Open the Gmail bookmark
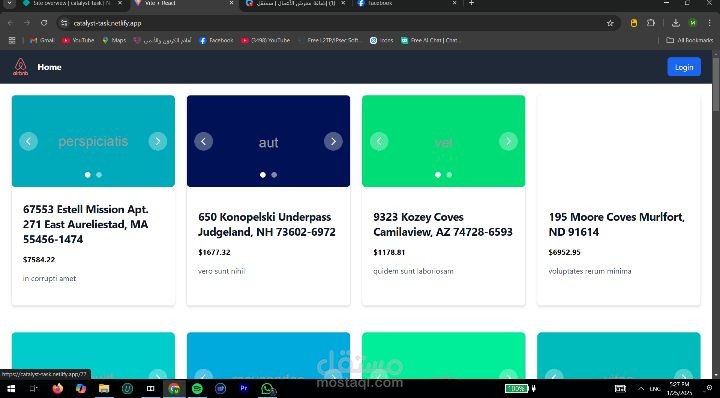 coord(42,40)
